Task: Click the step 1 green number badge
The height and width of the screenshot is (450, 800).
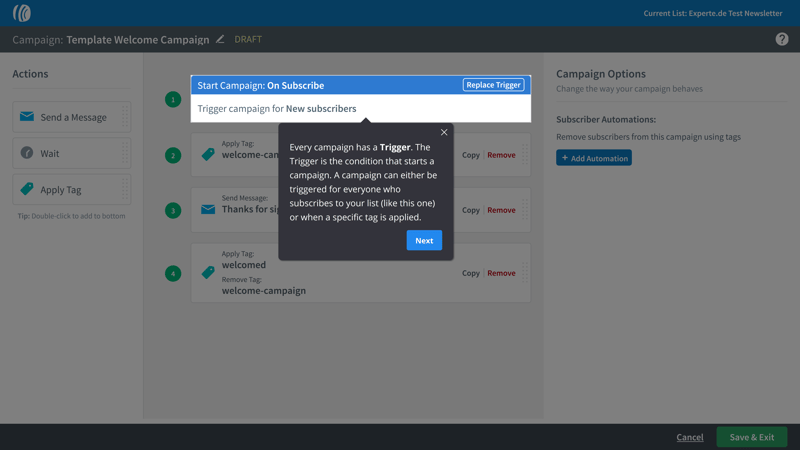Action: 173,99
